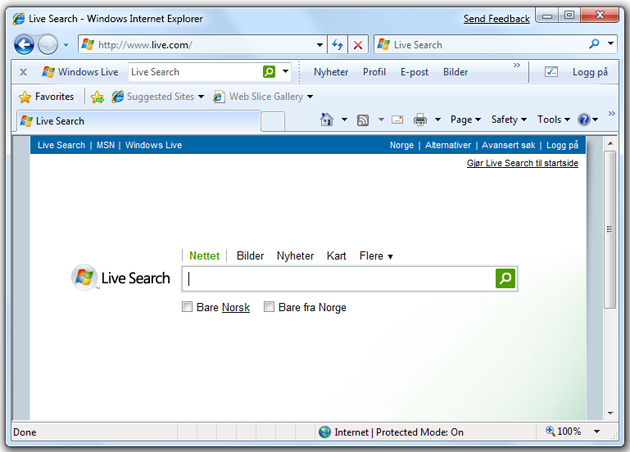Expand the Home button dropdown arrow

pyautogui.click(x=344, y=119)
